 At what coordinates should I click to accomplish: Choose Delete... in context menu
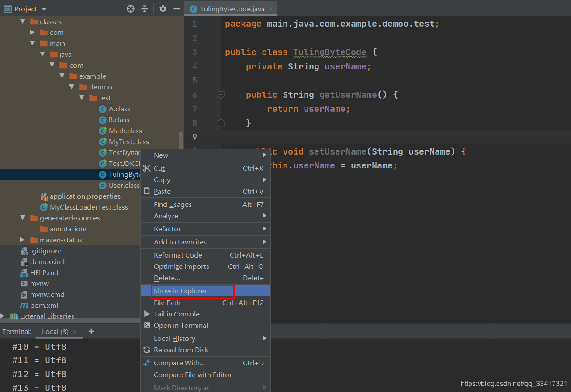(205, 278)
